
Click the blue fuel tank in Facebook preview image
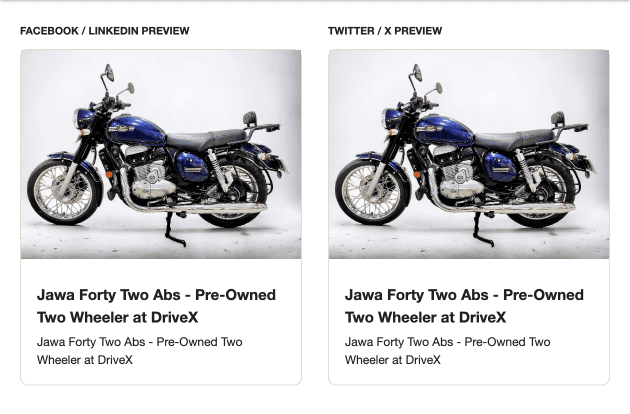[x=136, y=131]
